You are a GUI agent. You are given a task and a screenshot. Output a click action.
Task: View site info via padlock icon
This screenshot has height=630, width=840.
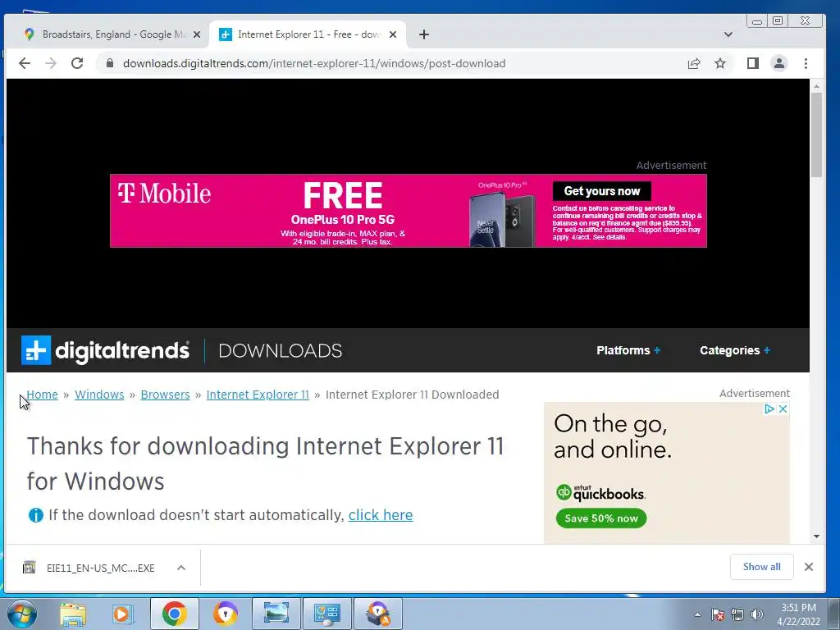point(110,63)
